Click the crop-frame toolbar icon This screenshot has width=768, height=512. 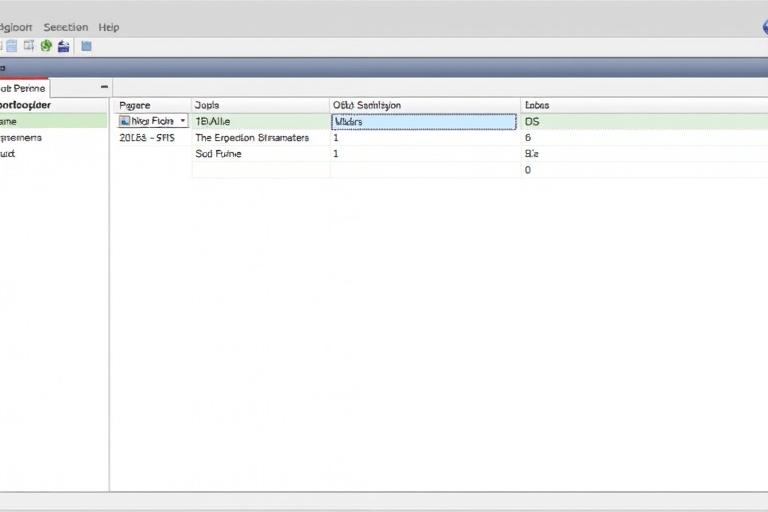pyautogui.click(x=29, y=46)
